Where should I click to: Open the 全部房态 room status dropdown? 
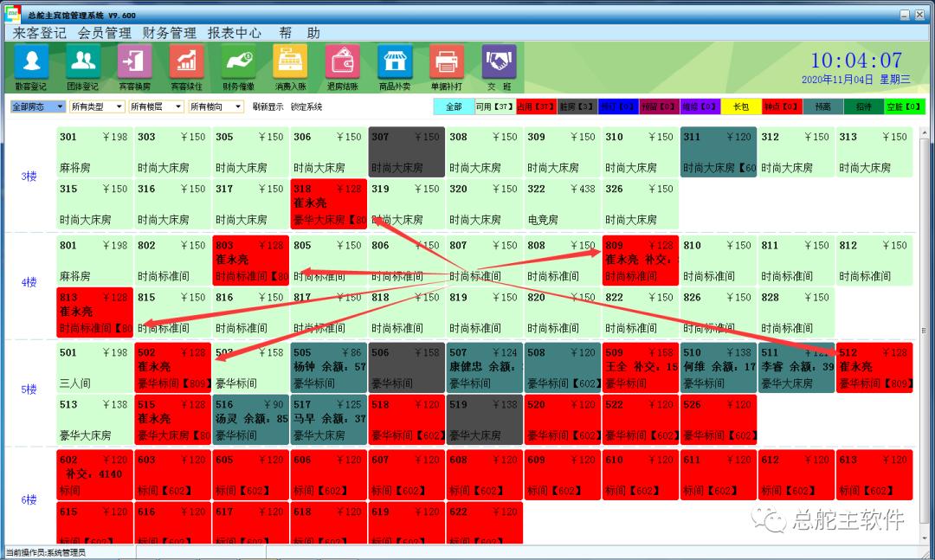pyautogui.click(x=36, y=106)
